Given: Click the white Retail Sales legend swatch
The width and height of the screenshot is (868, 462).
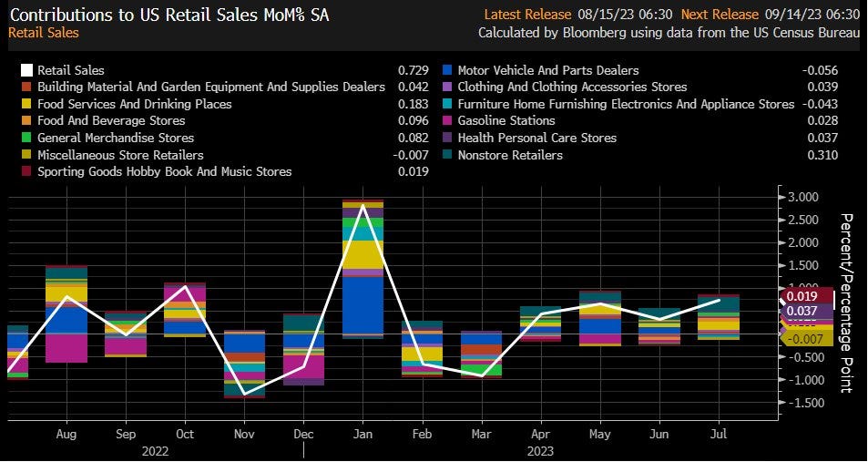Looking at the screenshot, I should point(26,70).
